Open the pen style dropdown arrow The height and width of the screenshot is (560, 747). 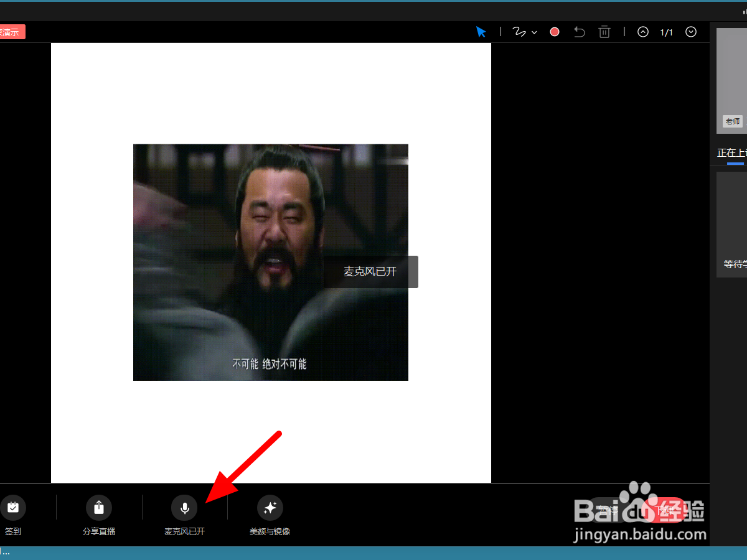[x=534, y=32]
